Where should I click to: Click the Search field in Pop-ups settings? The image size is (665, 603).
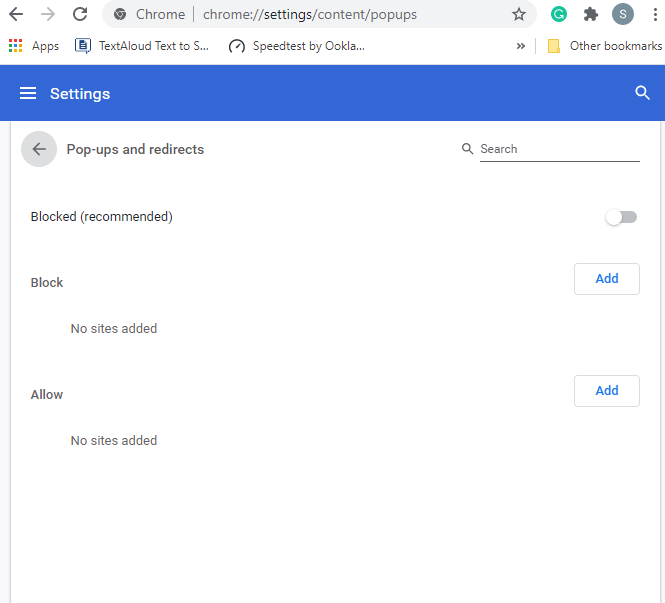558,149
